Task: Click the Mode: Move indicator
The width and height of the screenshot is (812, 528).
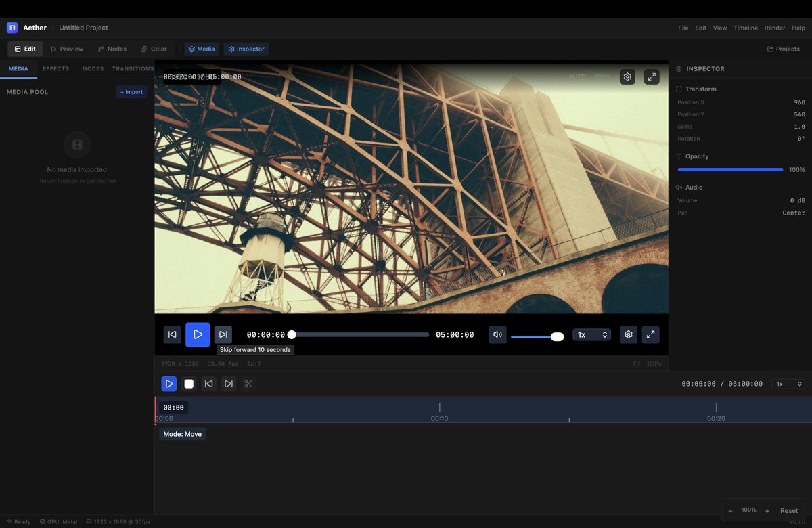Action: [x=183, y=434]
